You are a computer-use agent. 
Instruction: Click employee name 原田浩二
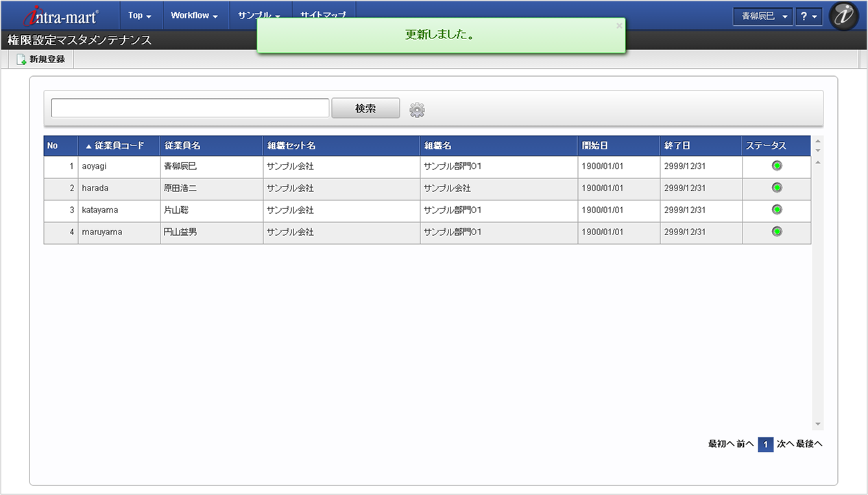coord(180,189)
